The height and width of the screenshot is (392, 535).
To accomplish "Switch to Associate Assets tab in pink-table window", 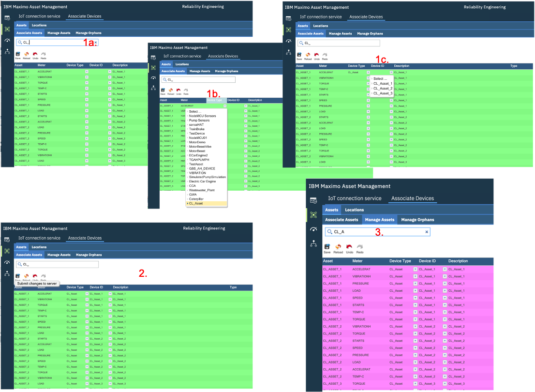I will tap(342, 220).
